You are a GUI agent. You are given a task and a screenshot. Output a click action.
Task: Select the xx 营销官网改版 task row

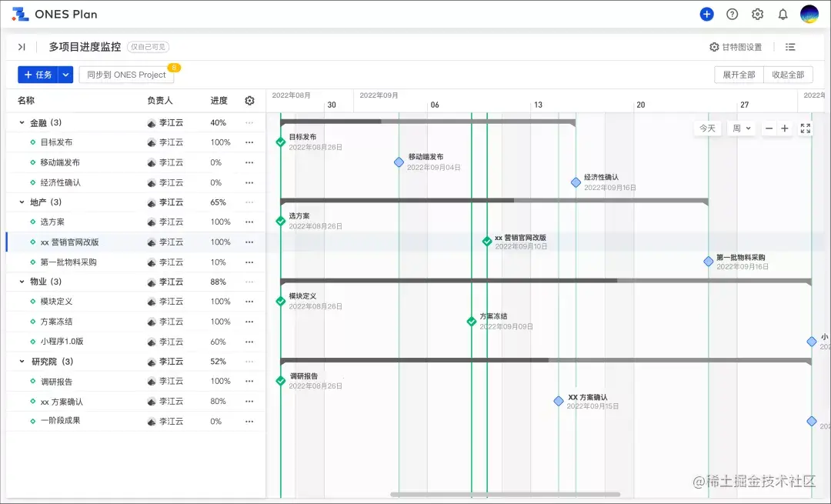(69, 242)
